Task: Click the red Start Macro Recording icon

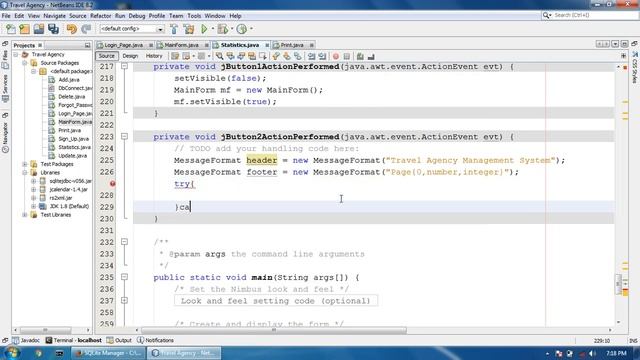Action: point(336,56)
